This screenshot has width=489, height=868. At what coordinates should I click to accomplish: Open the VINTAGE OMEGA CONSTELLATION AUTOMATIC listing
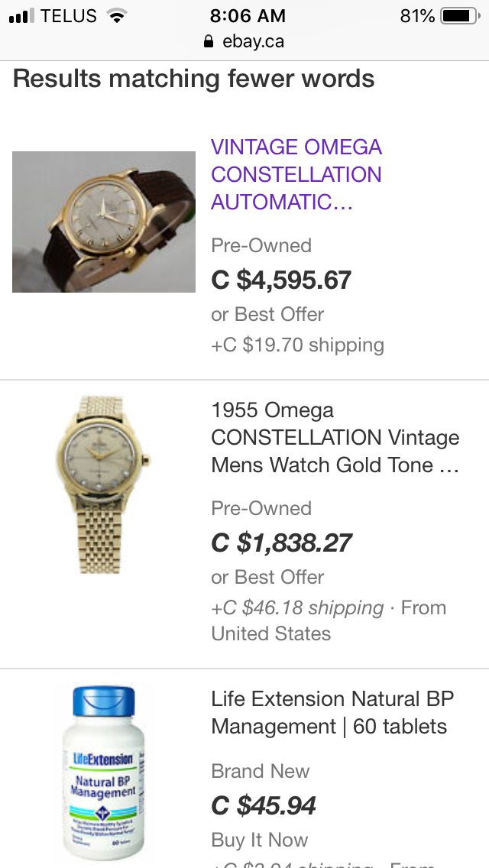[x=296, y=174]
